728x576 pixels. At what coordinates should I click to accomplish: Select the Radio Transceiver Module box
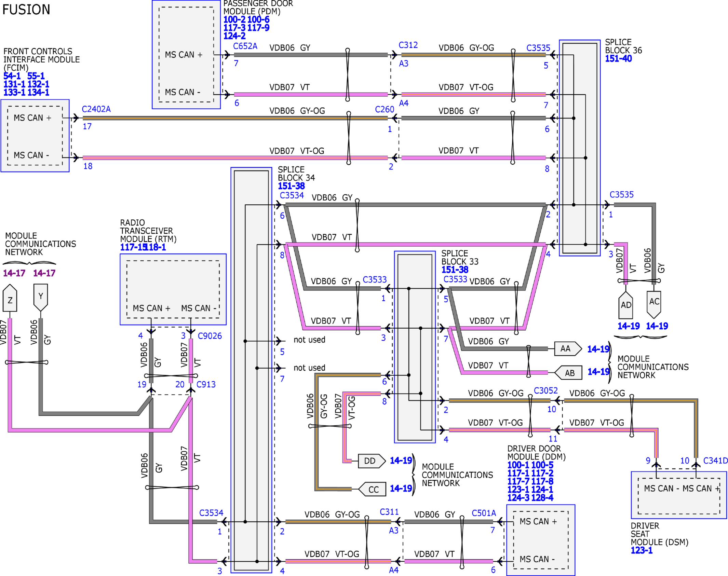click(173, 289)
